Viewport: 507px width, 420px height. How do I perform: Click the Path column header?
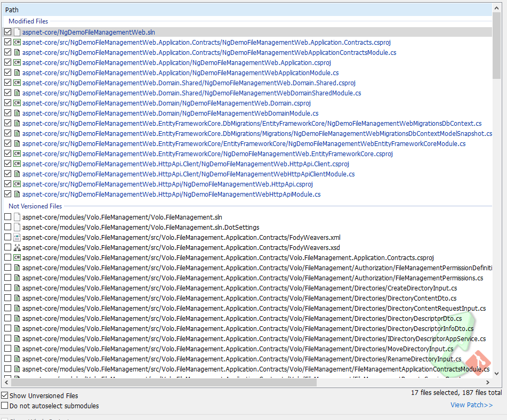[x=12, y=10]
